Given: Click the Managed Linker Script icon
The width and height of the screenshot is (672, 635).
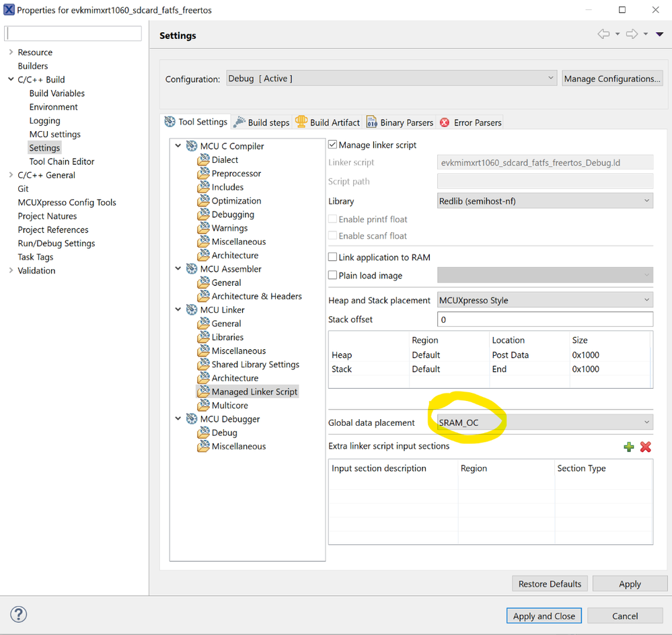Looking at the screenshot, I should [x=203, y=391].
